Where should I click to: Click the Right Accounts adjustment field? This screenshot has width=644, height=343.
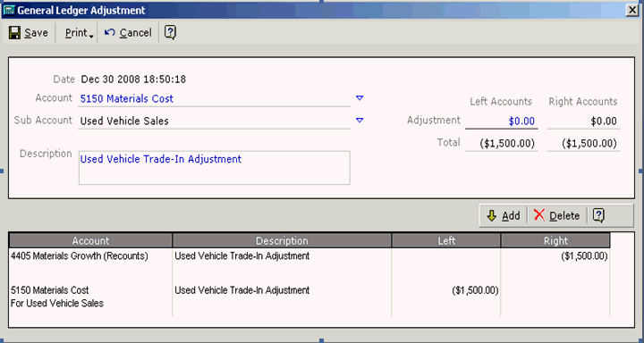[583, 121]
